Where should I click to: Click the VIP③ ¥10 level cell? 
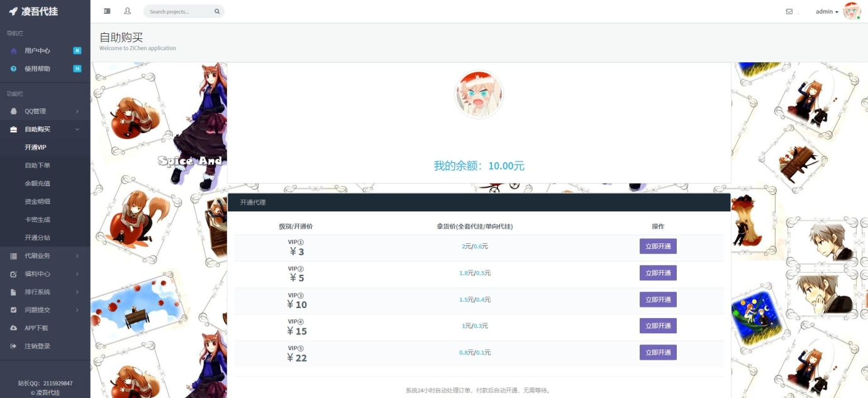(x=296, y=301)
